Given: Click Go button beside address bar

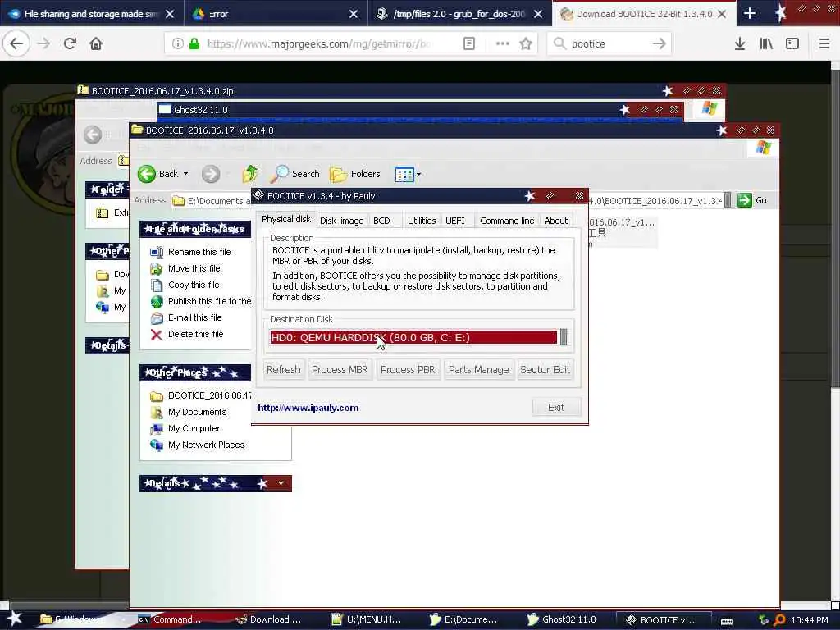Looking at the screenshot, I should coord(752,200).
